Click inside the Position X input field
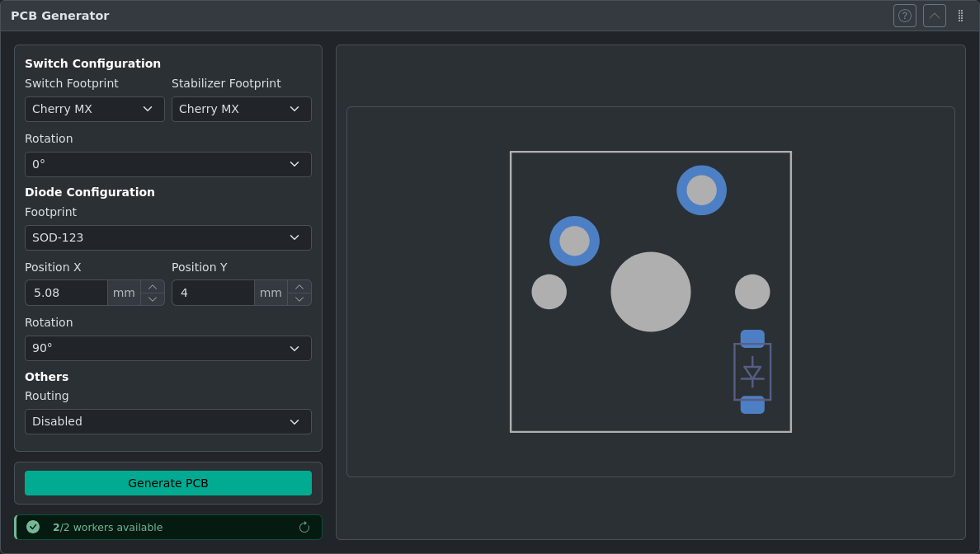 66,293
